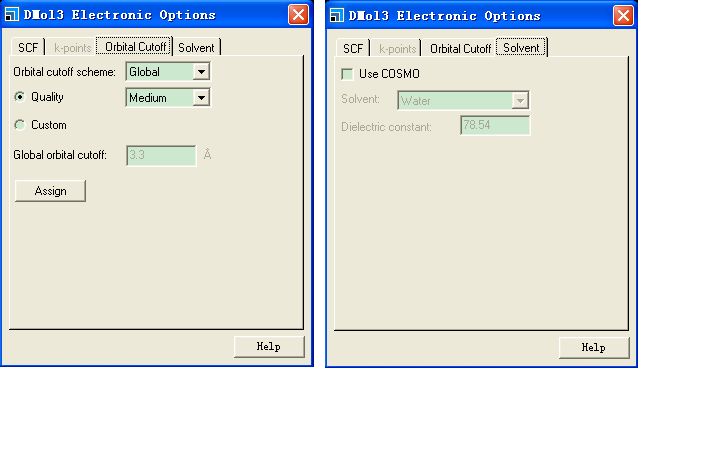Open the Quality dropdown set to Medium

[168, 98]
